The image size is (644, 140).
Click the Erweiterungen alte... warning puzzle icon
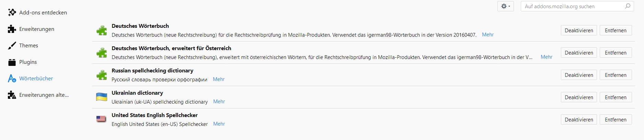(12, 95)
